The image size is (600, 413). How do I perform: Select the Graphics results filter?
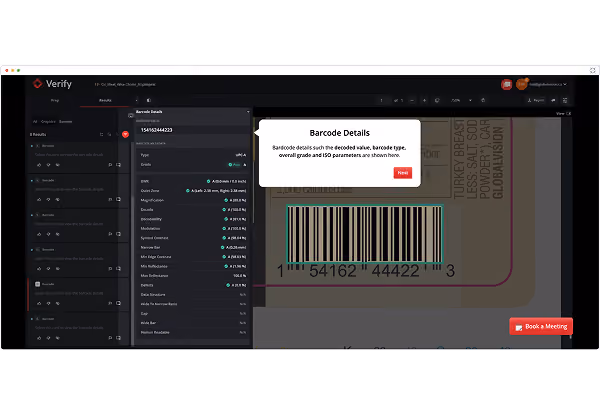tap(48, 122)
